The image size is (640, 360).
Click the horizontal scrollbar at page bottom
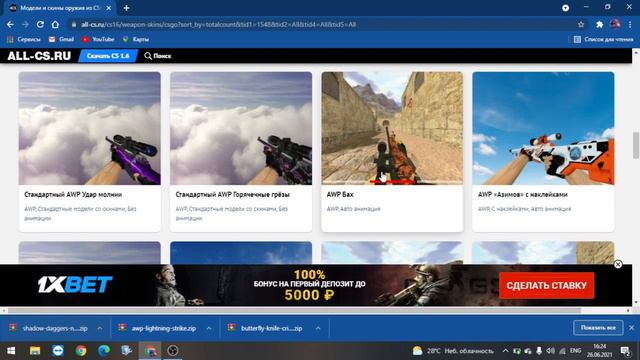click(x=294, y=311)
